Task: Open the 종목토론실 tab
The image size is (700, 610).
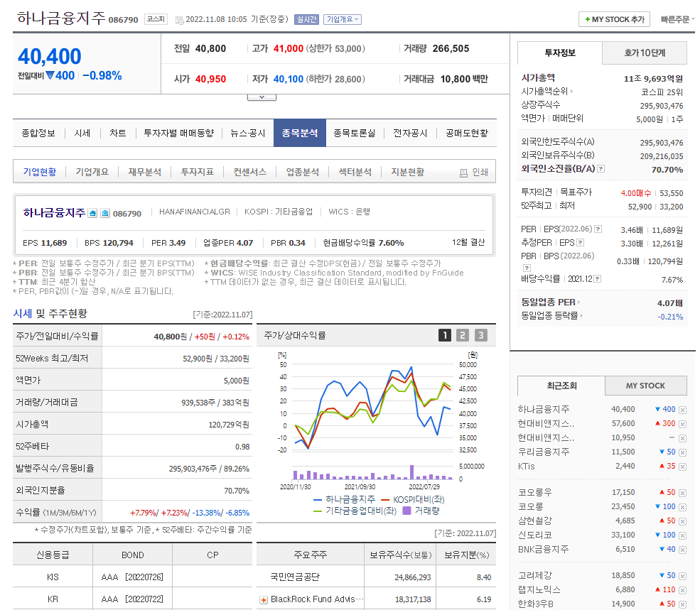Action: pos(355,133)
